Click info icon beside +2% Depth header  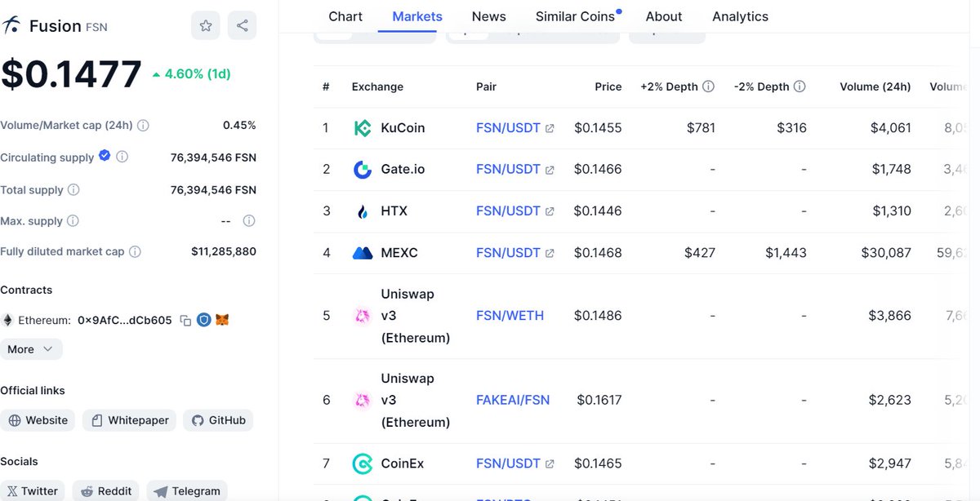(709, 86)
